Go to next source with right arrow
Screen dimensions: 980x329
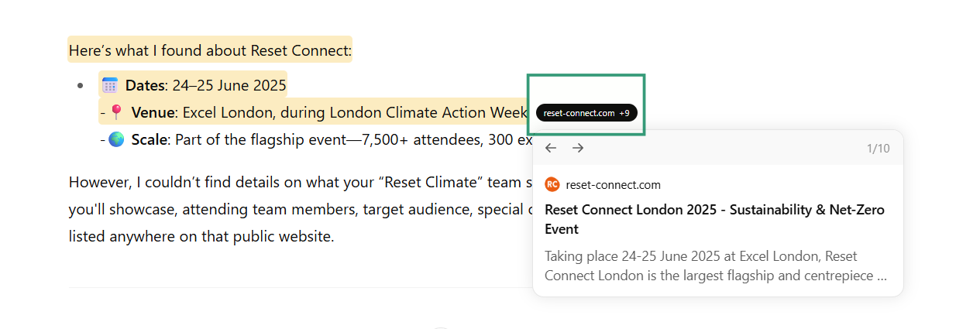tap(578, 148)
